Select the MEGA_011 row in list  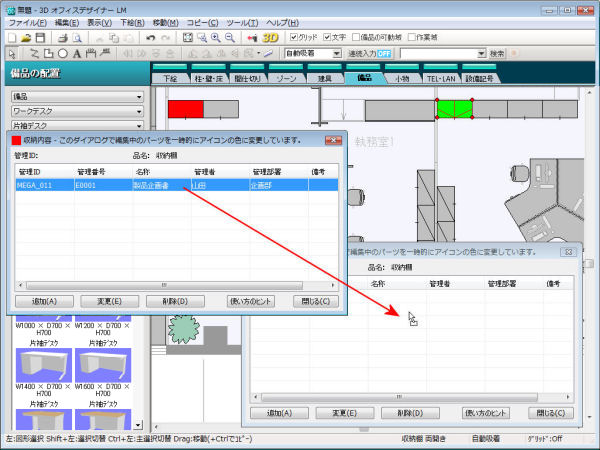(40, 186)
